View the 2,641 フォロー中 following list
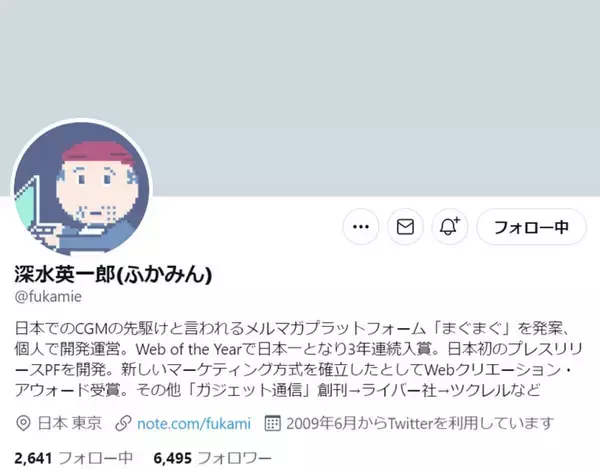 73,458
